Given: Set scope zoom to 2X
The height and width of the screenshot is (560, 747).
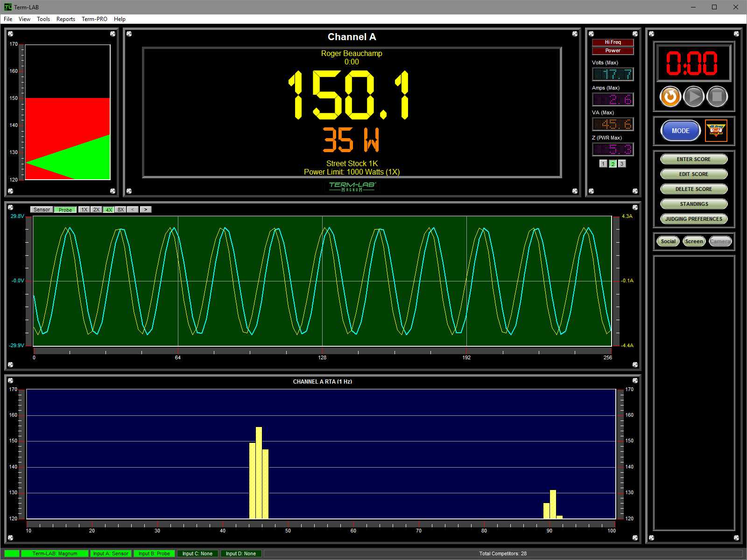Looking at the screenshot, I should pyautogui.click(x=96, y=210).
